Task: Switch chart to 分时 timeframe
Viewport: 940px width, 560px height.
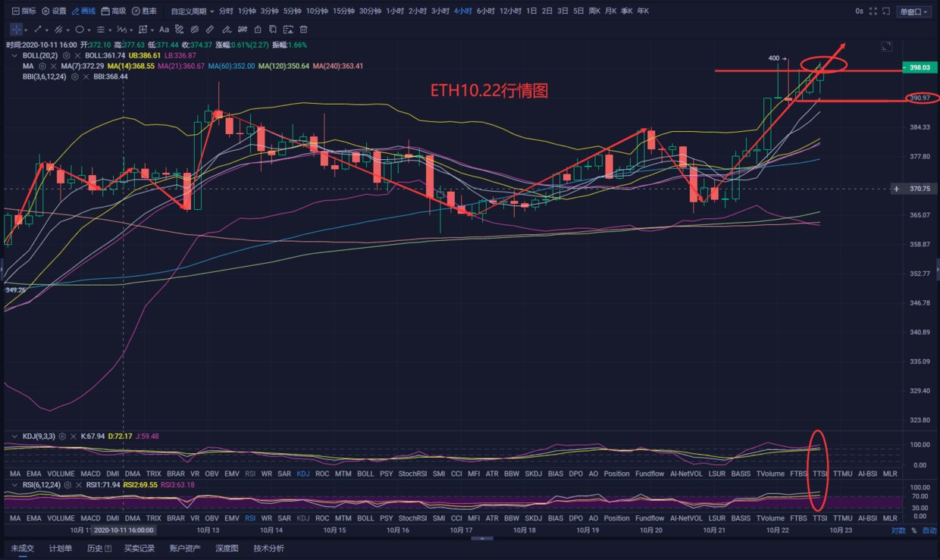Action: pyautogui.click(x=226, y=11)
